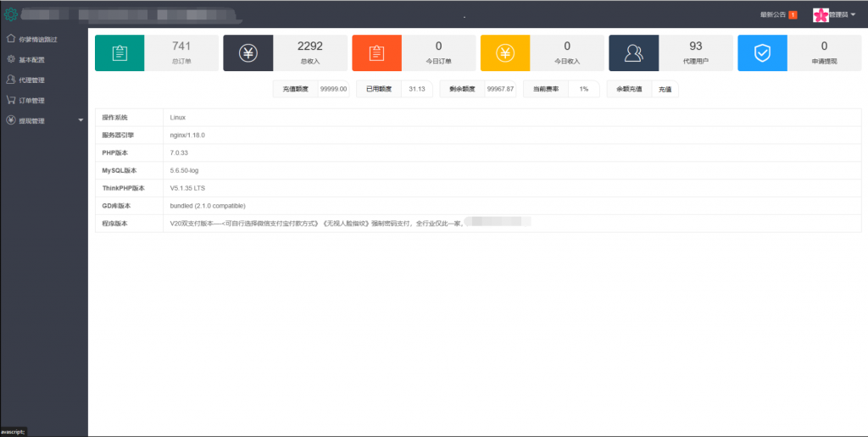Image resolution: width=868 pixels, height=437 pixels.
Task: Click the yen icon beside 提现管理
Action: pos(10,120)
